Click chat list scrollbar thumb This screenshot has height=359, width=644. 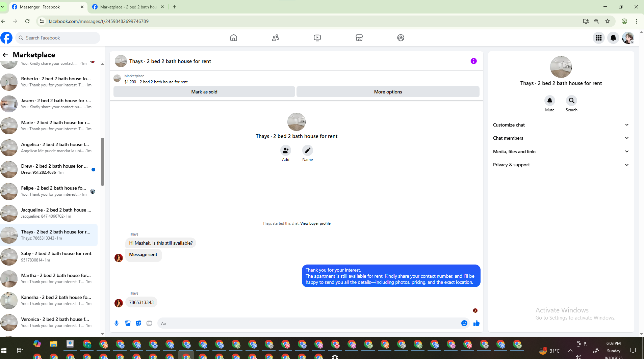[102, 162]
